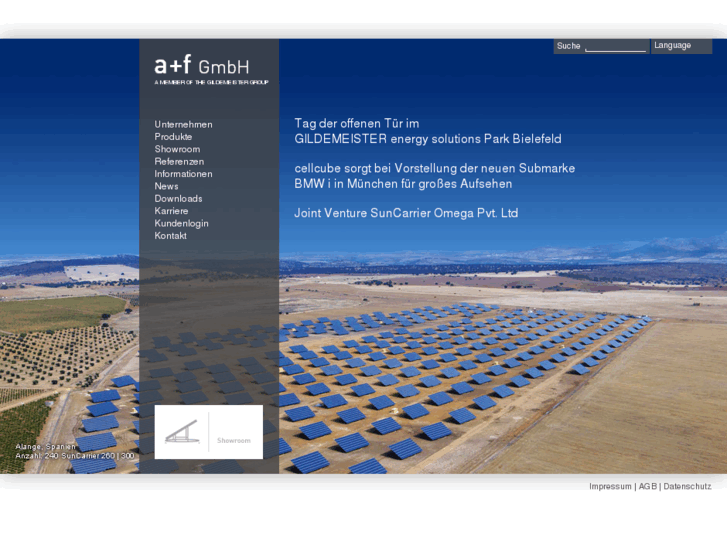Open Kundenlogin
This screenshot has height=545, width=727.
coord(181,223)
